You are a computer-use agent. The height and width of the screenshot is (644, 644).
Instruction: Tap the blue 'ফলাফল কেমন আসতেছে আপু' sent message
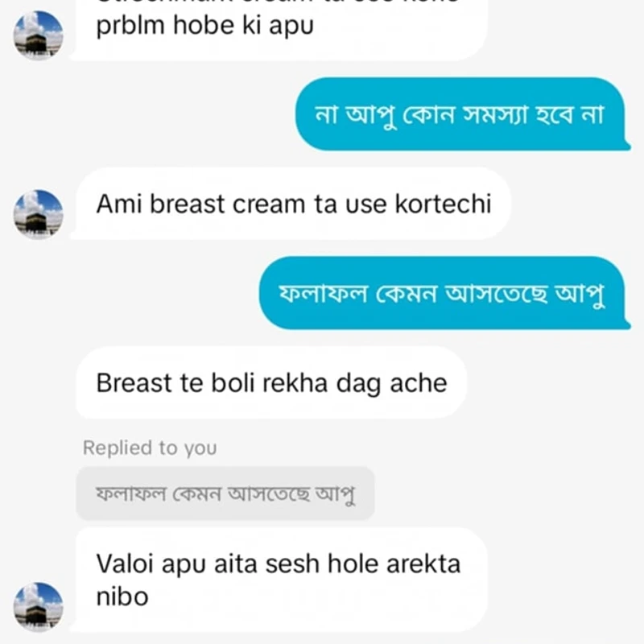point(445,293)
